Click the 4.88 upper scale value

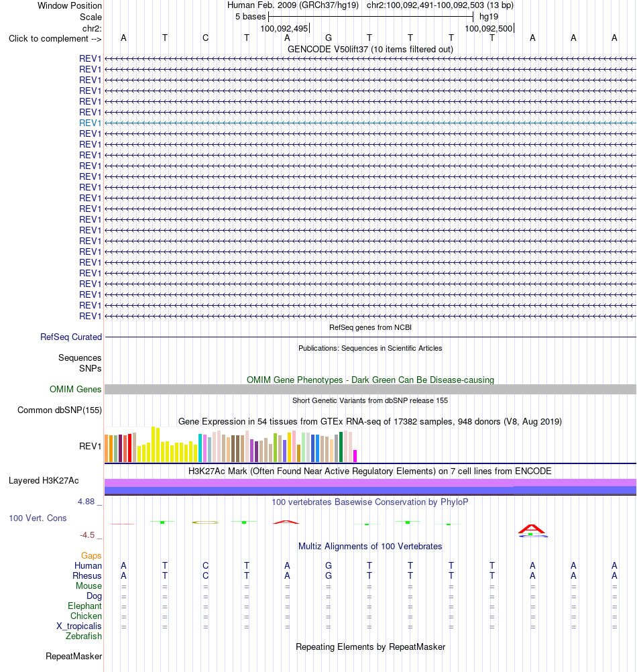86,502
